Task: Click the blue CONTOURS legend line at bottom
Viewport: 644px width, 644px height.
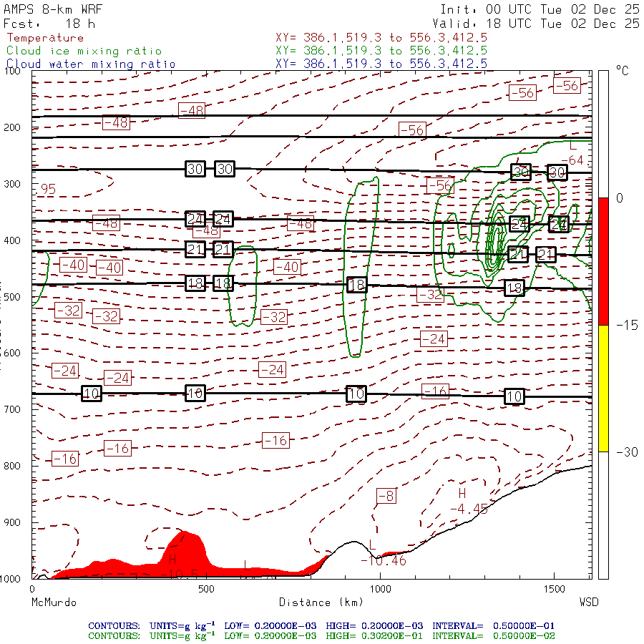Action: click(x=321, y=626)
